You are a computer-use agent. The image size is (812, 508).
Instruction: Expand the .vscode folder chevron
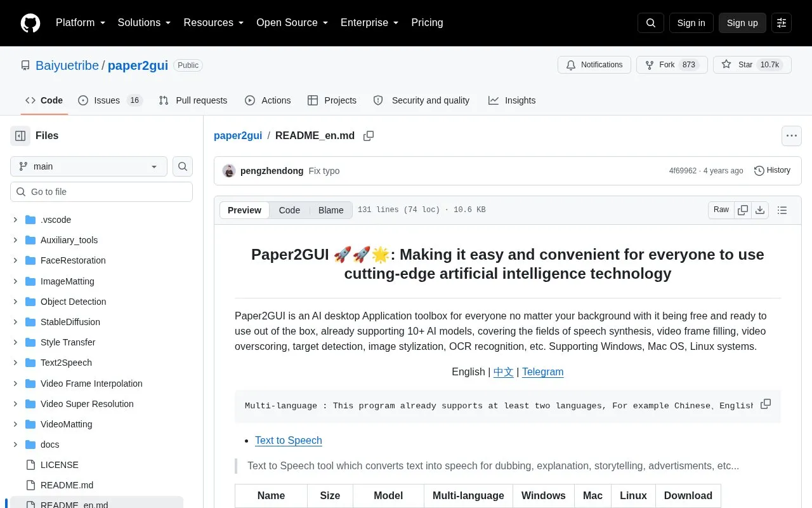point(15,220)
